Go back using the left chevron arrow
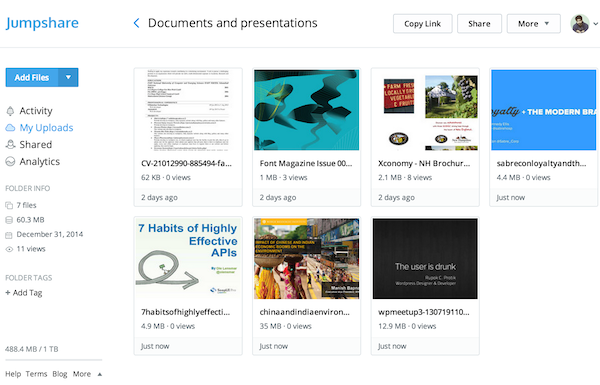Screen dimensions: 600x385 (x=136, y=23)
